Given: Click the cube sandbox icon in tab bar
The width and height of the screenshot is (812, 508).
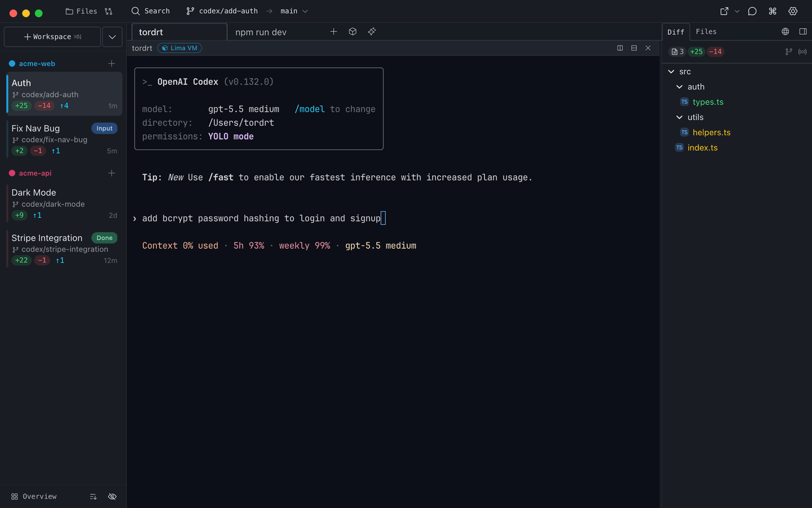Looking at the screenshot, I should tap(353, 31).
